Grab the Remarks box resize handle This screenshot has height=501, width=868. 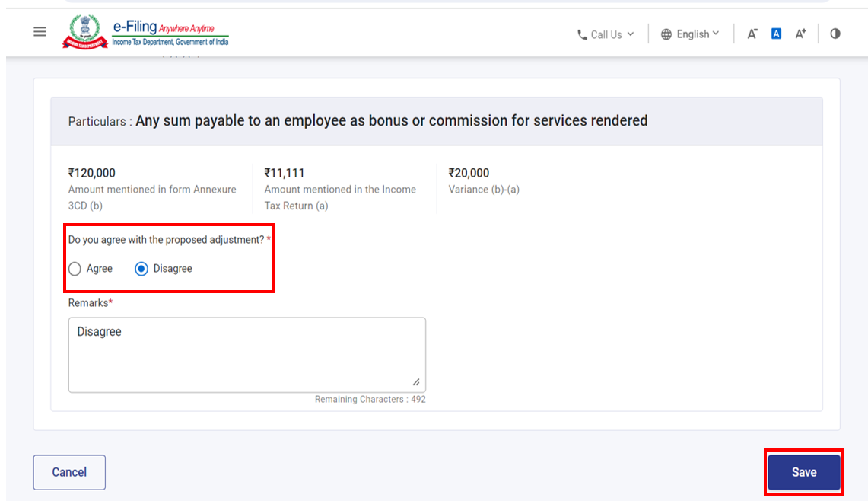coord(416,382)
